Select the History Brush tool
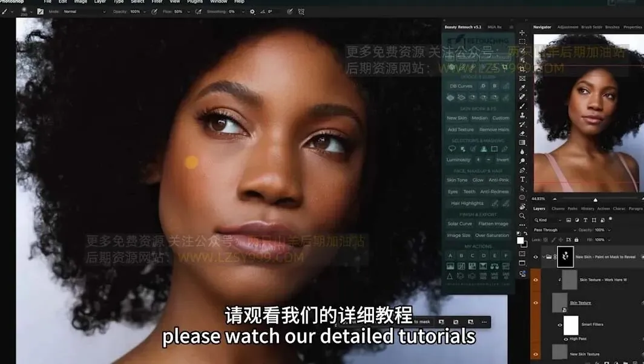 tap(522, 125)
